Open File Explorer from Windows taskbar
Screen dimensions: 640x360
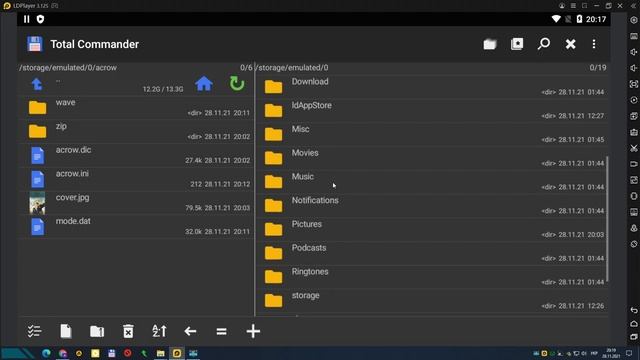pos(160,353)
